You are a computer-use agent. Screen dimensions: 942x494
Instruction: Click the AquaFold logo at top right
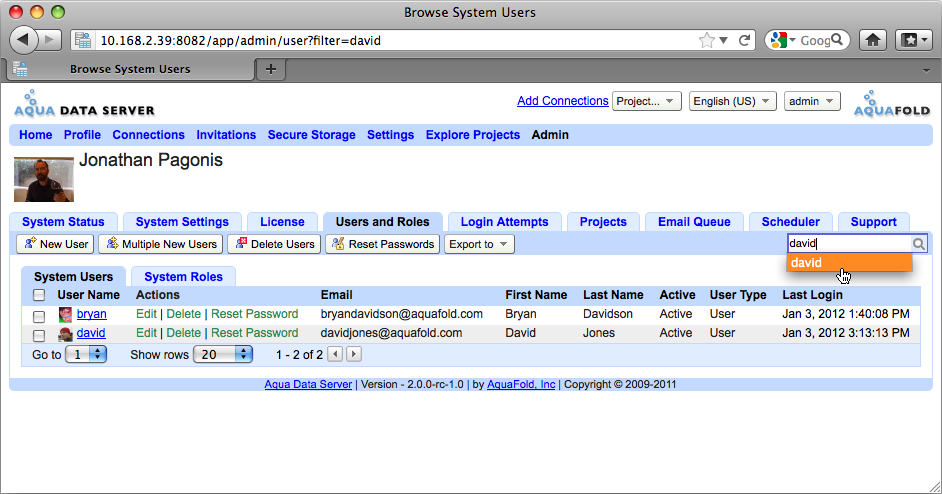pyautogui.click(x=892, y=103)
